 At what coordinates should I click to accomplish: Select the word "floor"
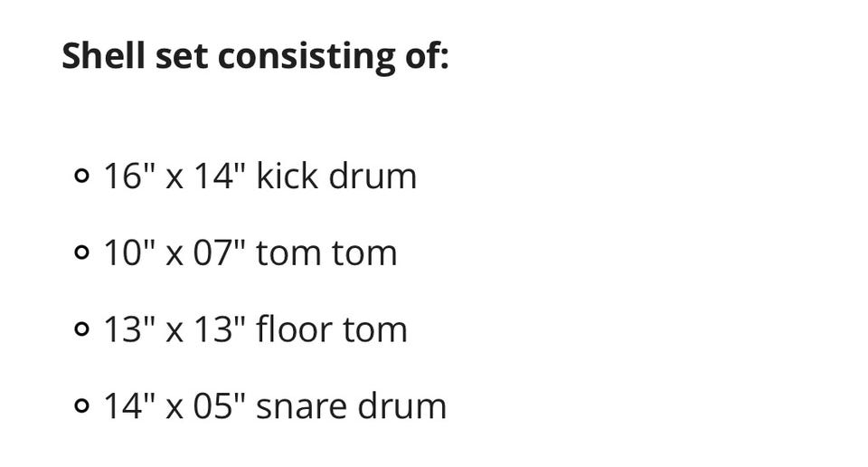tap(294, 328)
